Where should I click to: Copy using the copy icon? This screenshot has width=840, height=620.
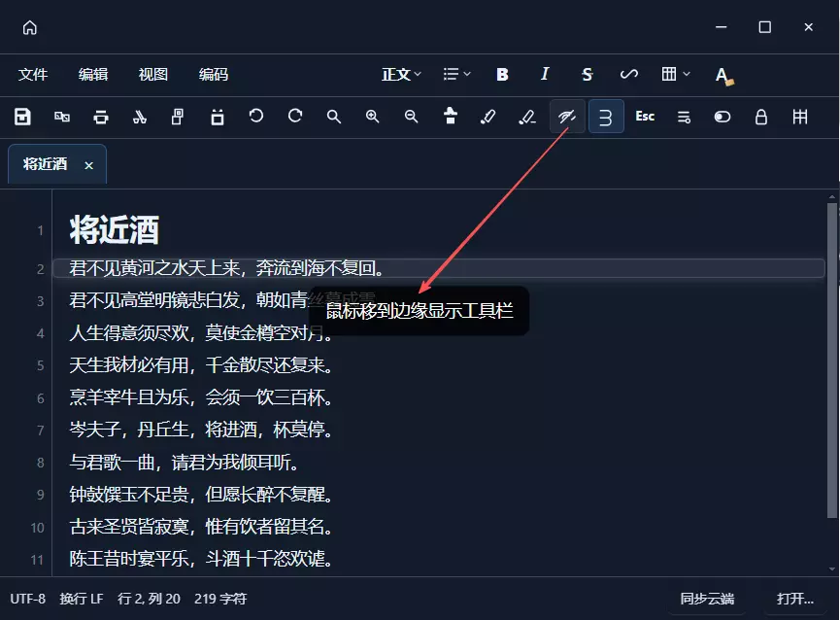(x=178, y=117)
